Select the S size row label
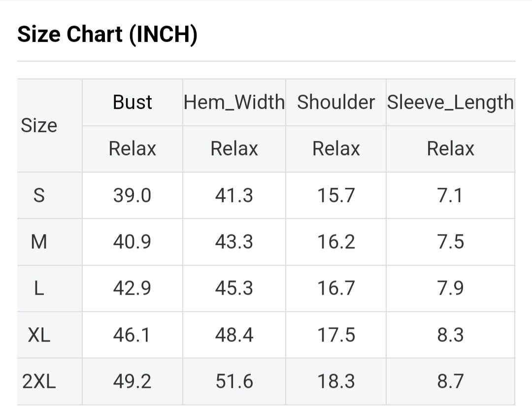Image resolution: width=532 pixels, height=414 pixels. click(x=39, y=196)
